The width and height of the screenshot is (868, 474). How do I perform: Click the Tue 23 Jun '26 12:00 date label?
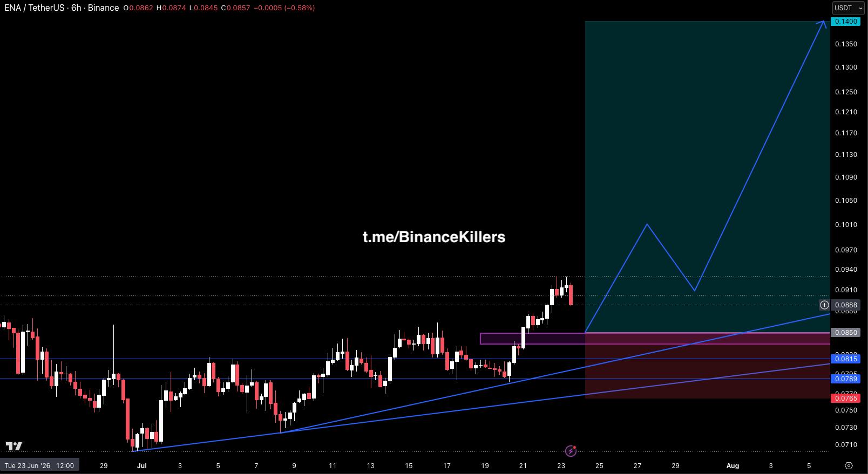39,465
